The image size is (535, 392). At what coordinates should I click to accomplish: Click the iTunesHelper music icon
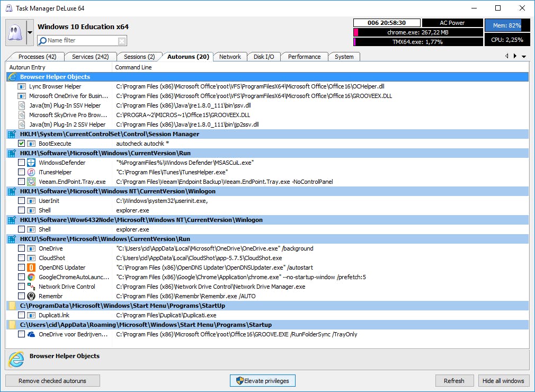click(31, 172)
